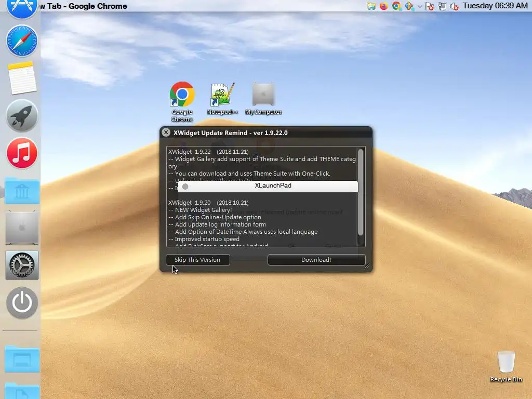Click "Add update log information form" line
This screenshot has width=532, height=399.
[x=217, y=224]
